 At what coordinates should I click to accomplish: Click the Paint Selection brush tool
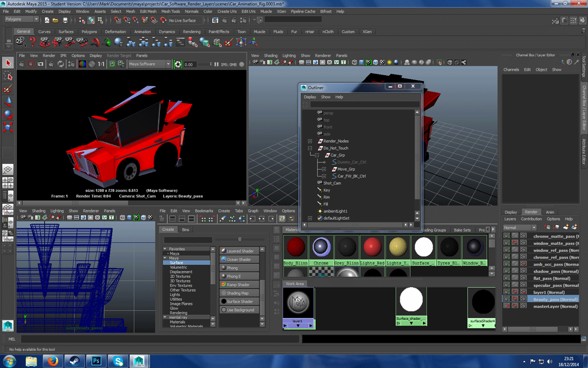point(8,88)
